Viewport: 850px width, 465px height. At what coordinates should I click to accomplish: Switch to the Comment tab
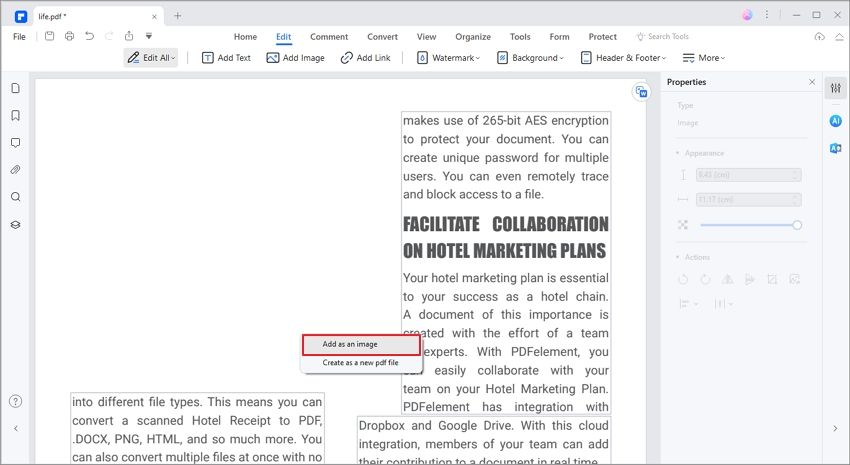329,37
